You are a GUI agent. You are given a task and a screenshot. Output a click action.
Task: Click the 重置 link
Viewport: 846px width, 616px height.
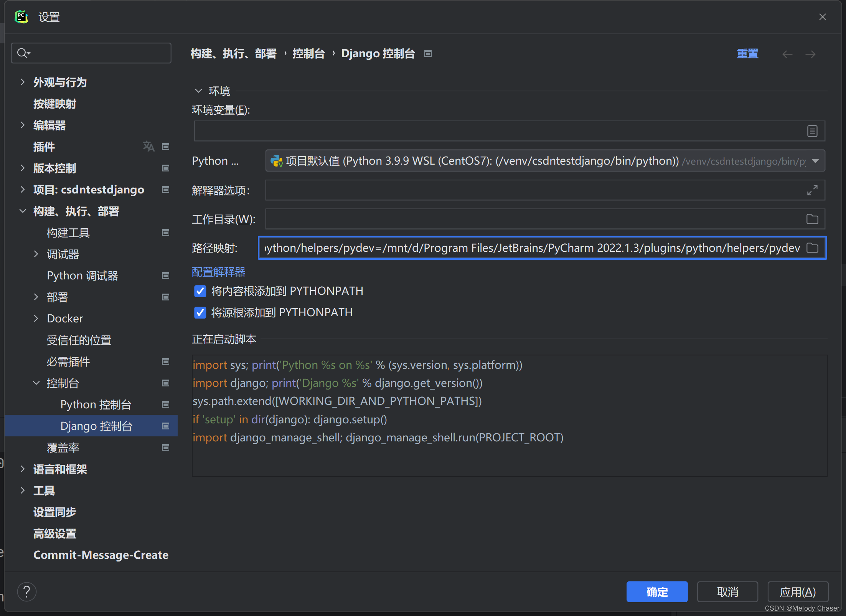(748, 54)
